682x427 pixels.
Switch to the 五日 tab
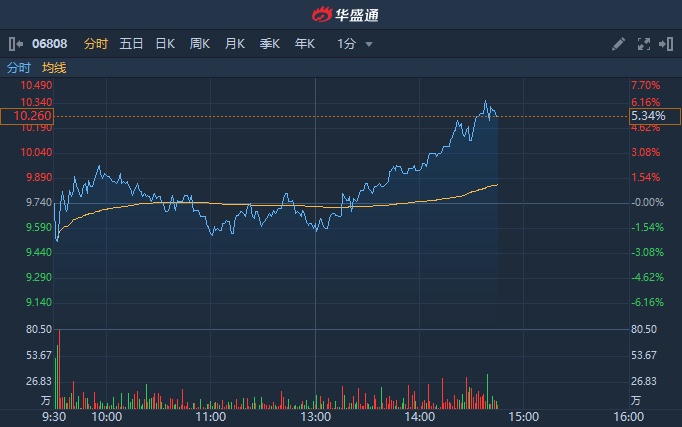pos(131,44)
